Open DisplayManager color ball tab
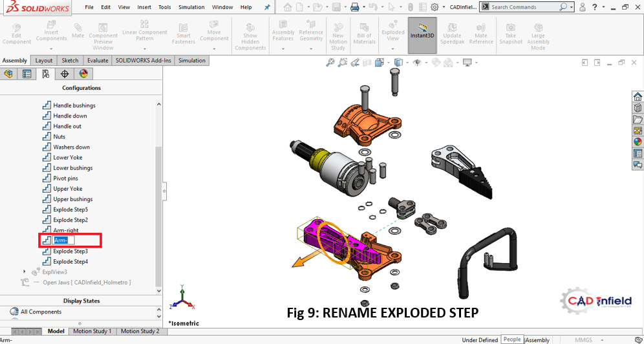Image resolution: width=644 pixels, height=344 pixels. click(x=83, y=74)
